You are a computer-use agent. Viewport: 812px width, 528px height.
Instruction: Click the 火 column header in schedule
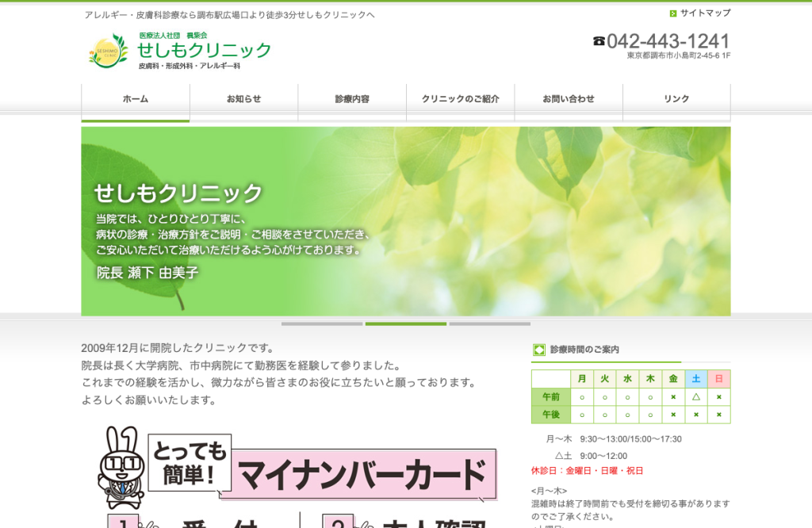605,379
